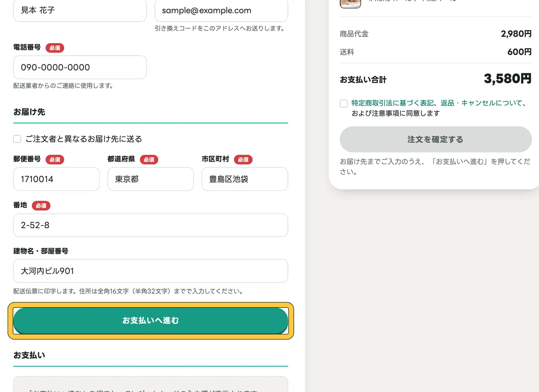Viewport: 539px width, 392px height.
Task: Click the お支払い合計 amount 3,580円
Action: coord(508,79)
